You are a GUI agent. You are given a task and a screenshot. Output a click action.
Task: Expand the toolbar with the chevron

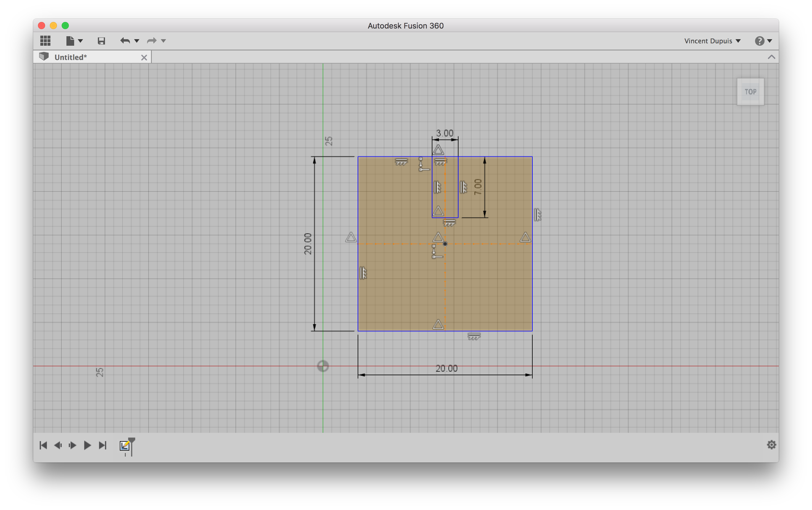pyautogui.click(x=771, y=57)
